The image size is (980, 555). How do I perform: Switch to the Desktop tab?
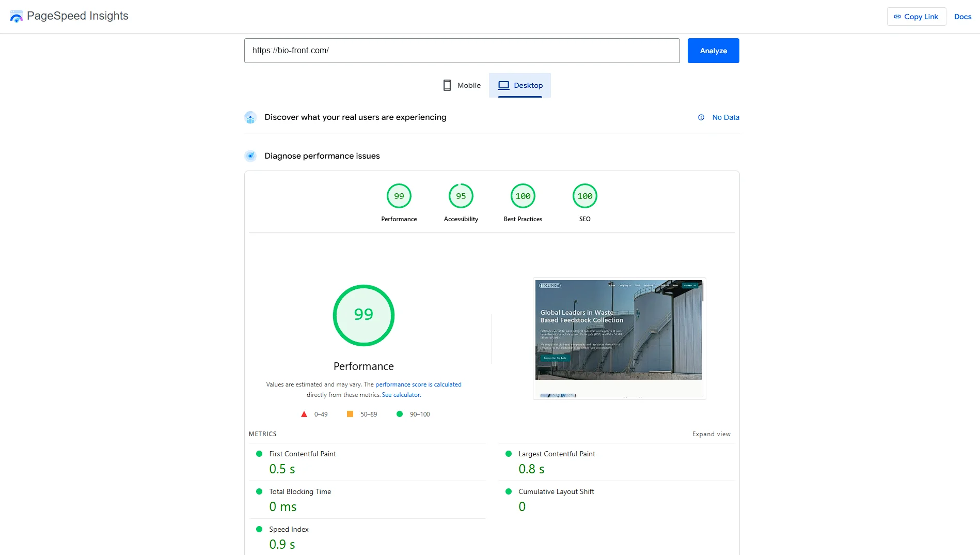(x=520, y=85)
